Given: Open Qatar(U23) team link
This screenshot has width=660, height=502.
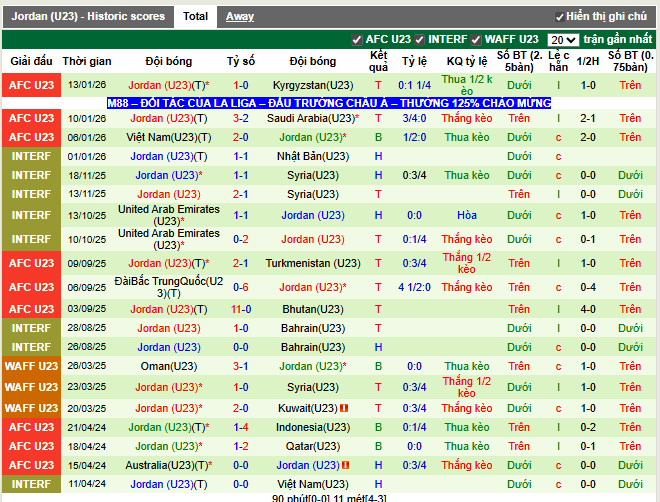Looking at the screenshot, I should (x=313, y=446).
